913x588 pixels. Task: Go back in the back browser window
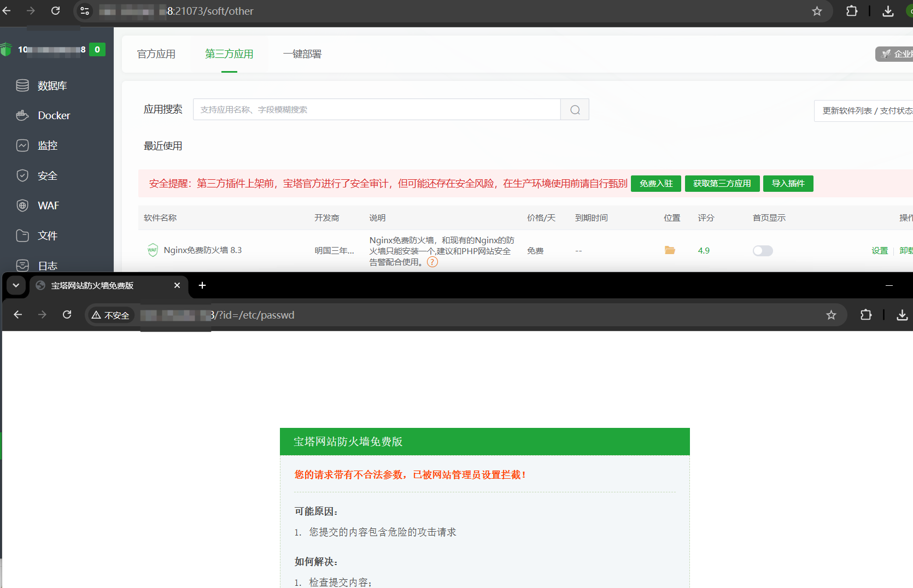pyautogui.click(x=7, y=11)
